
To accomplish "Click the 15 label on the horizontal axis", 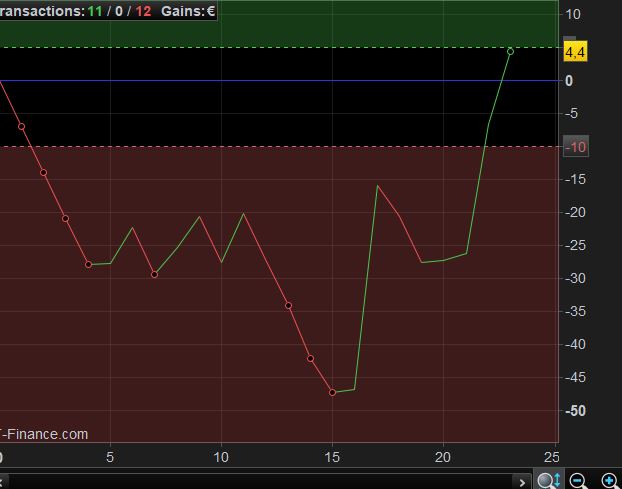I will (x=332, y=457).
